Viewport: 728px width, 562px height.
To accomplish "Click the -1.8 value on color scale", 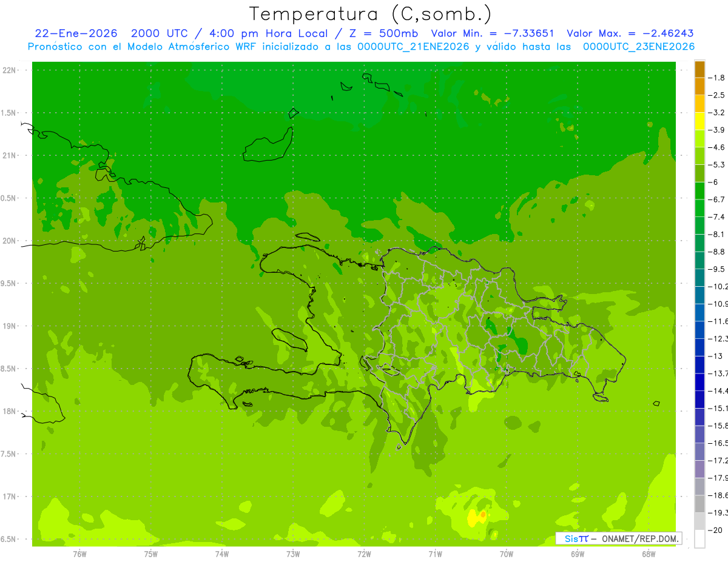I will click(x=718, y=78).
